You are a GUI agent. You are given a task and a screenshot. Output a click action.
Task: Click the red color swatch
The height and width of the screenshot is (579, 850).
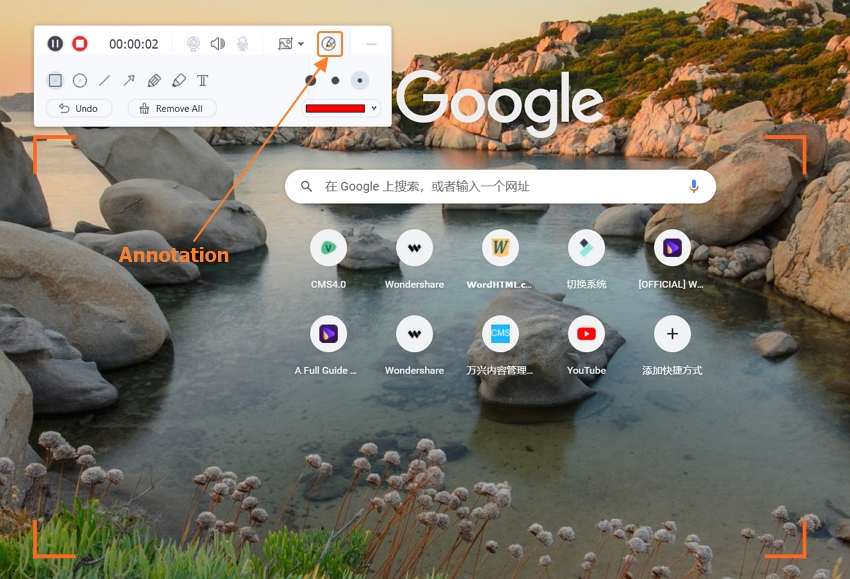point(335,108)
